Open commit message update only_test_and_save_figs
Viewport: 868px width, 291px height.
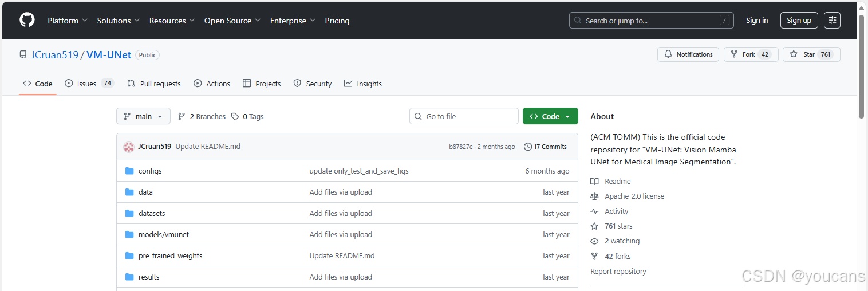coord(359,171)
